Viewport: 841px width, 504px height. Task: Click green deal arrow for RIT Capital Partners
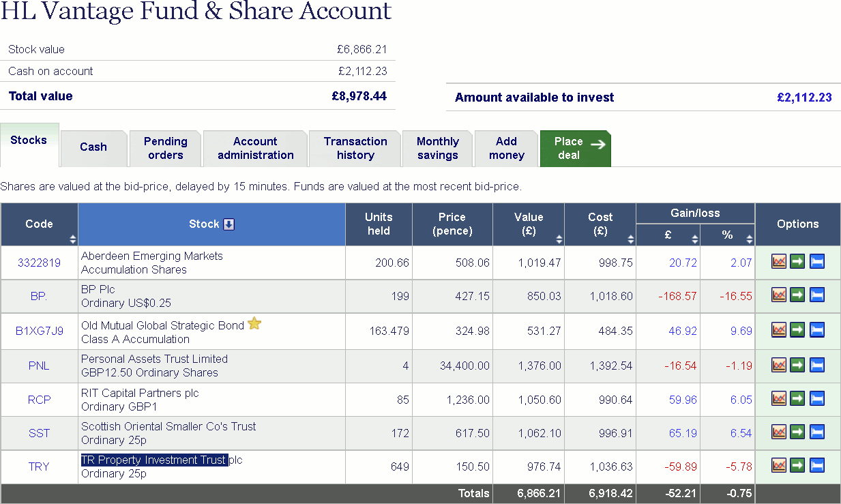coord(798,398)
